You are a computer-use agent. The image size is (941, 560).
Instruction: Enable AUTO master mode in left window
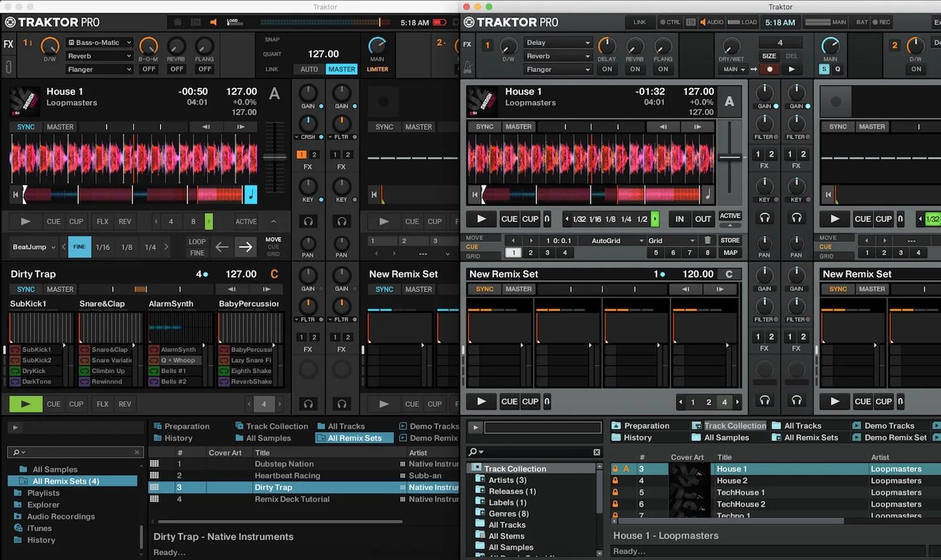coord(309,69)
